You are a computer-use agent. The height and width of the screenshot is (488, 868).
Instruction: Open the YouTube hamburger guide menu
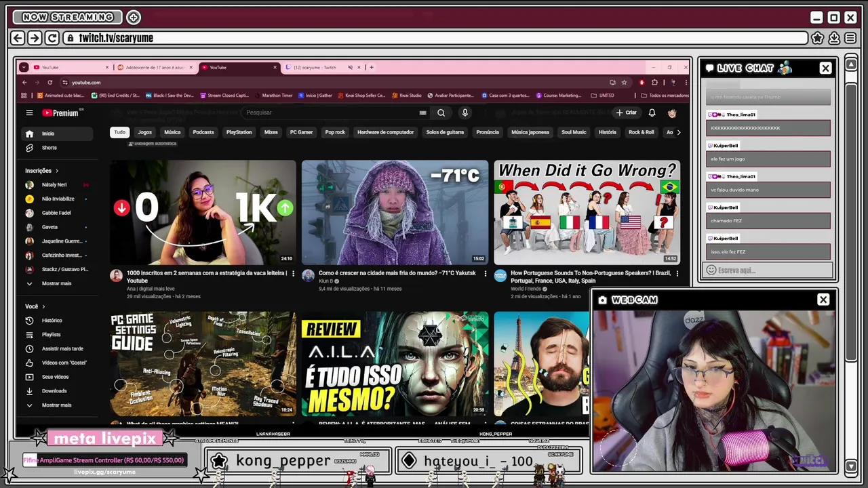pyautogui.click(x=29, y=113)
